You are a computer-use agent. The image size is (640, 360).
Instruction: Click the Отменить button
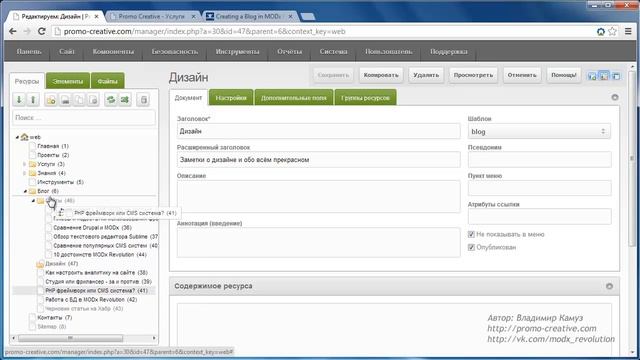522,75
